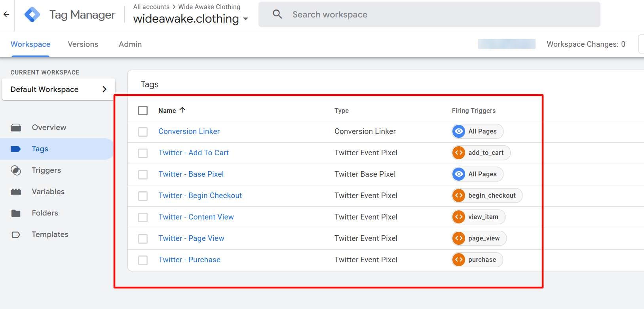644x309 pixels.
Task: Click the begin_checkout trigger chip
Action: 487,195
